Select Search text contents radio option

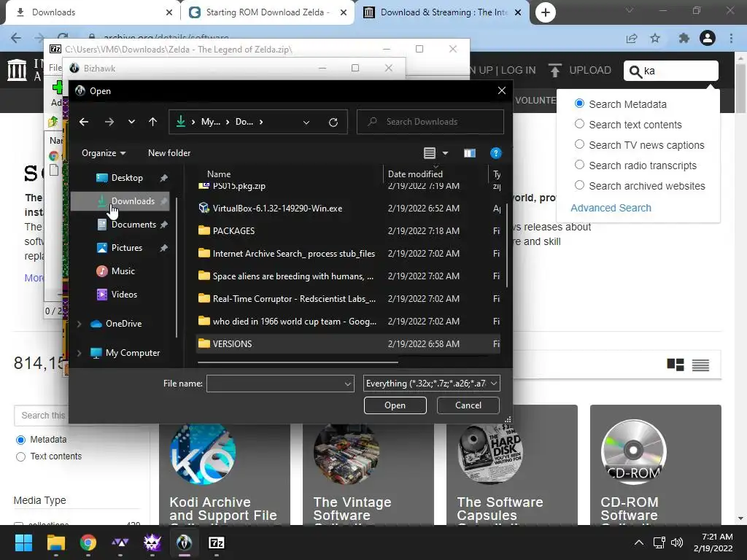tap(579, 124)
